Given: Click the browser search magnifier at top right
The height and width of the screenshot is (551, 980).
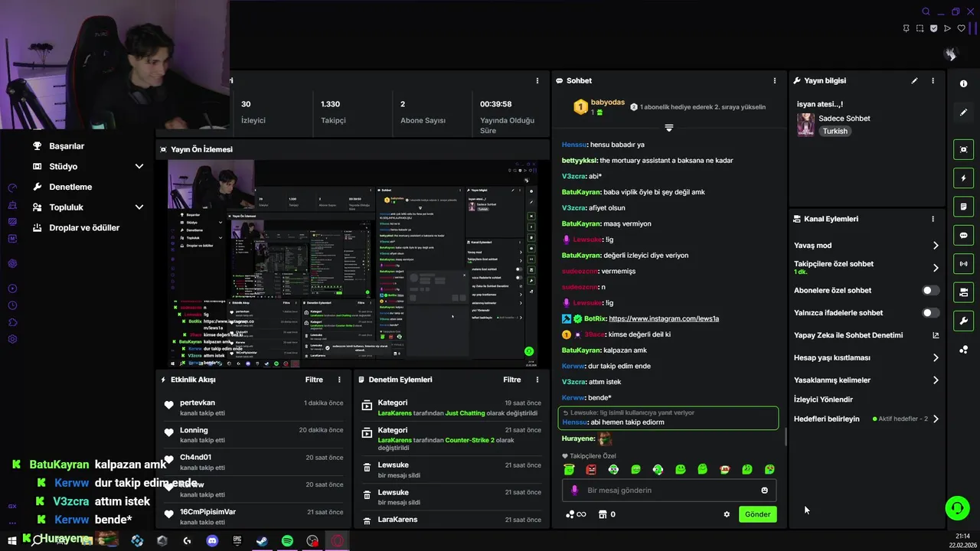Looking at the screenshot, I should tap(926, 11).
